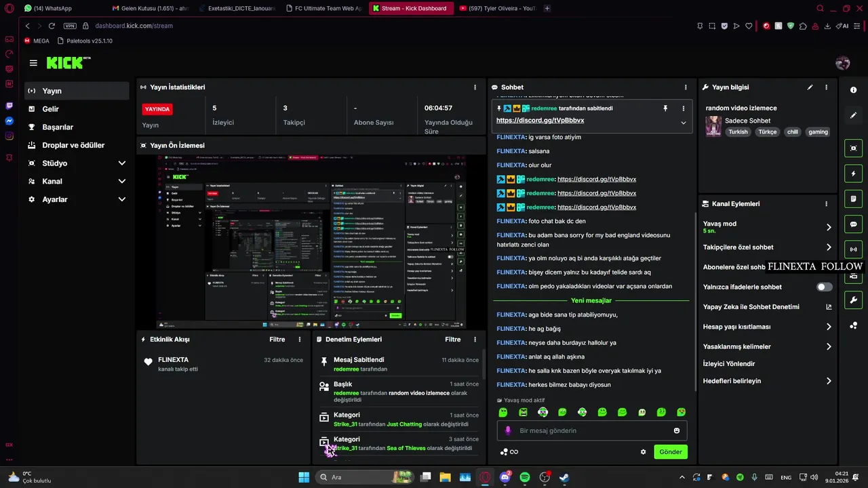The height and width of the screenshot is (488, 868).
Task: Select Gelir in the sidebar
Action: (x=77, y=109)
